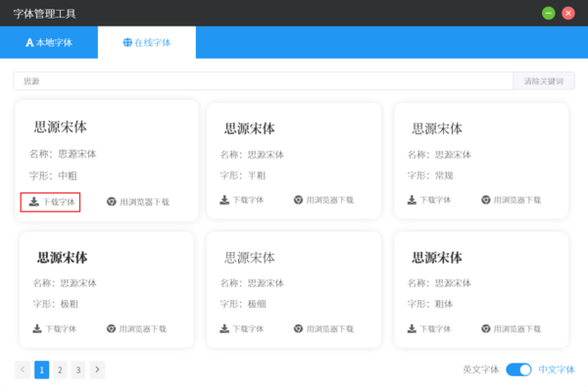The height and width of the screenshot is (392, 588).
Task: Click browser download icon on 中粗 card
Action: [x=111, y=202]
